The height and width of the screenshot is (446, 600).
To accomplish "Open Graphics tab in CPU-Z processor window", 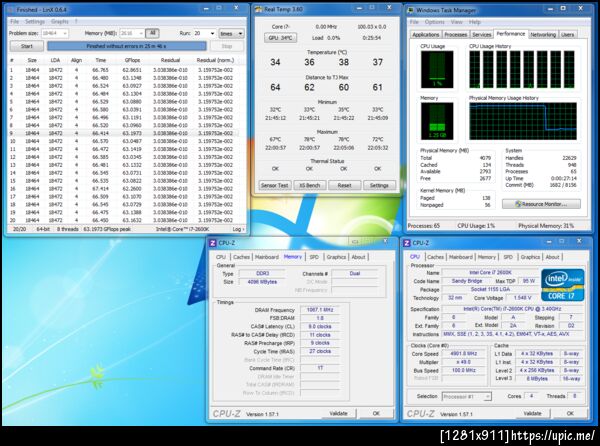I will pyautogui.click(x=530, y=257).
